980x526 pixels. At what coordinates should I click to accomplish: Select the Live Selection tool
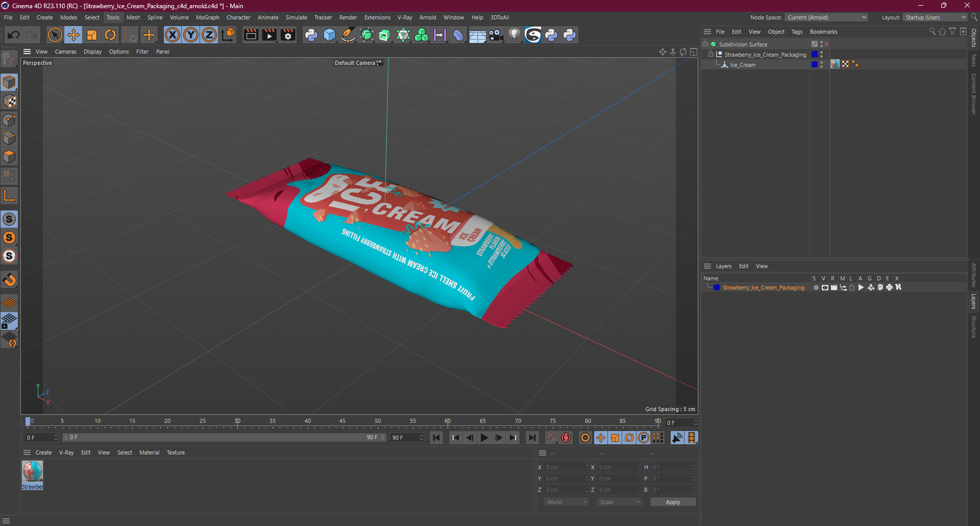(x=55, y=35)
